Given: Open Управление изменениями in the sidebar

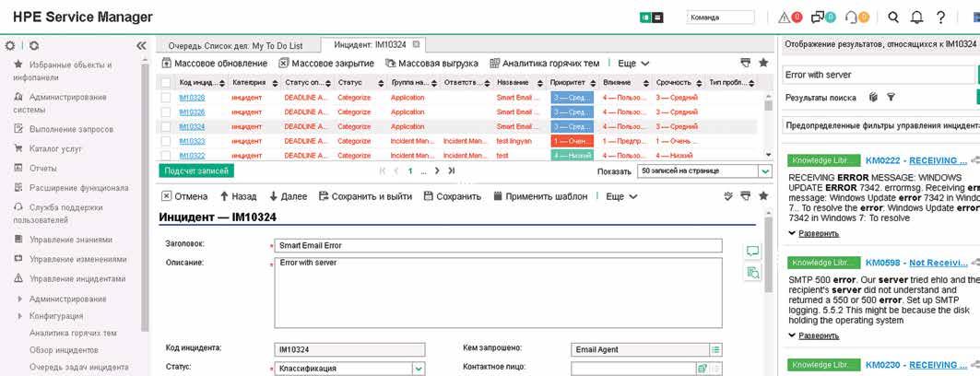Looking at the screenshot, I should (x=78, y=259).
